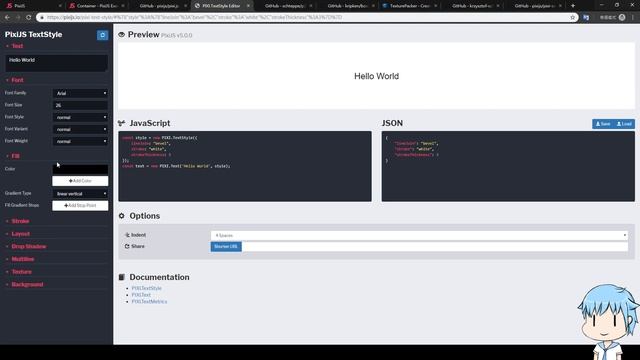Open the PIXI.TextMetrics documentation link
The image size is (640, 360).
pos(149,302)
